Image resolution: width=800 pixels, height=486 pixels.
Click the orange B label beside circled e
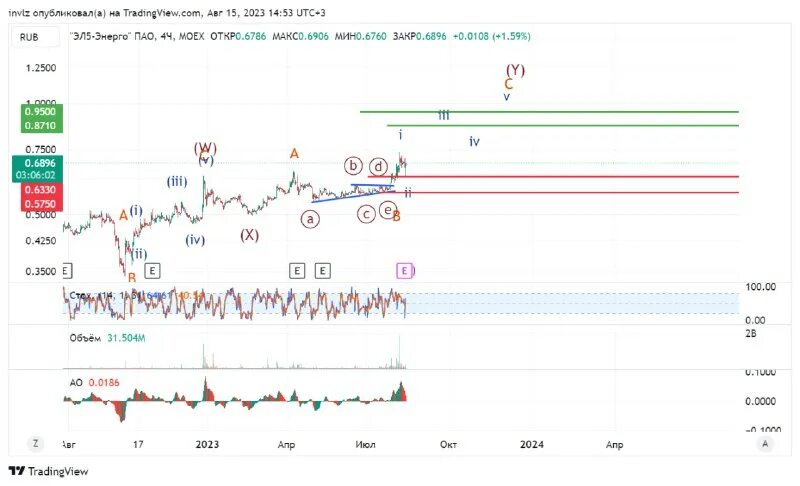click(x=396, y=217)
